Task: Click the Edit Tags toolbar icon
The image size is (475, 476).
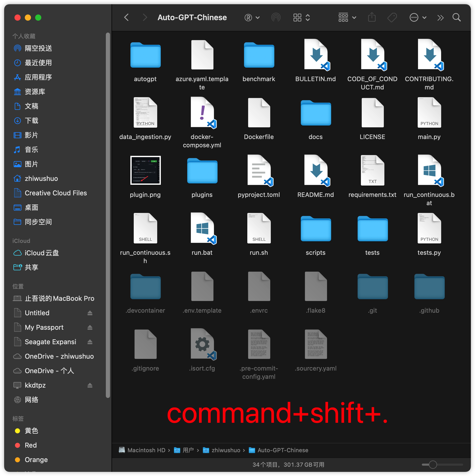Action: click(x=392, y=18)
